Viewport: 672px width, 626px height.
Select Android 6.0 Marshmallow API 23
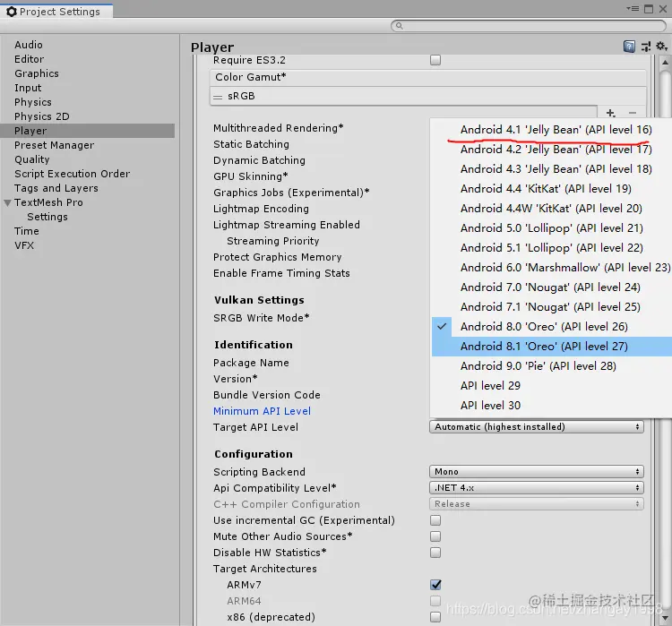point(552,268)
